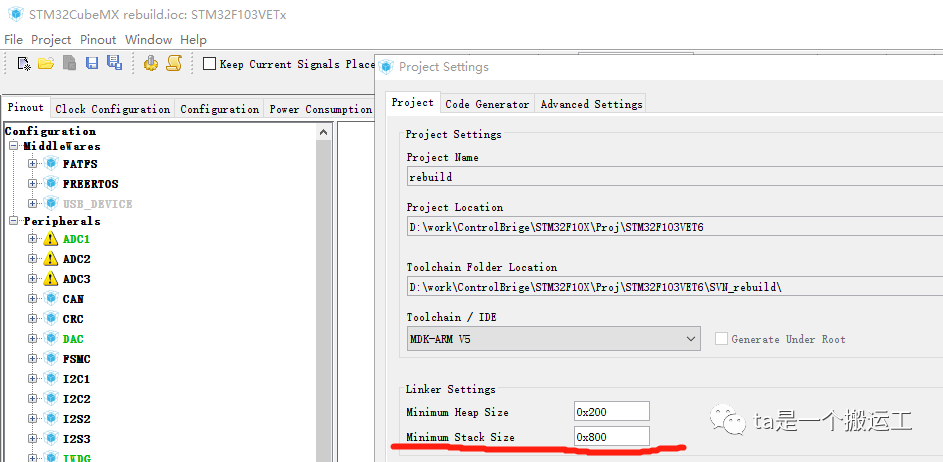Open the Window menu
Viewport: 943px width, 462px height.
click(x=149, y=40)
